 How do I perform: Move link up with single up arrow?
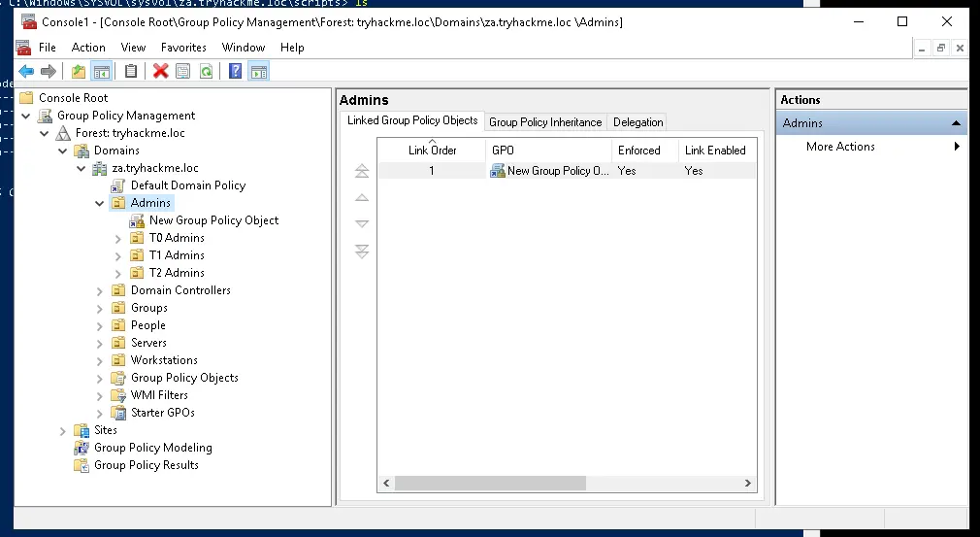[x=362, y=197]
